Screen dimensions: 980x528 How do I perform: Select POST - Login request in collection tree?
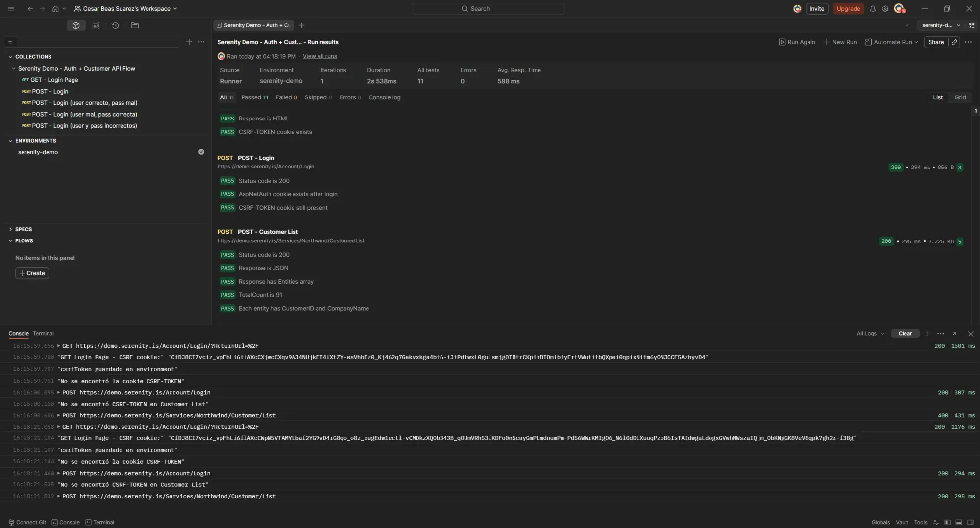tap(50, 92)
